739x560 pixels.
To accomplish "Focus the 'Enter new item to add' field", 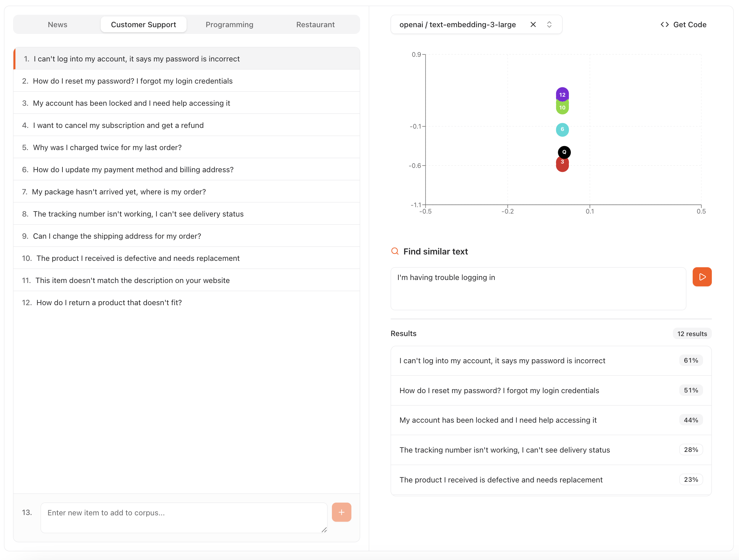I will coord(184,517).
